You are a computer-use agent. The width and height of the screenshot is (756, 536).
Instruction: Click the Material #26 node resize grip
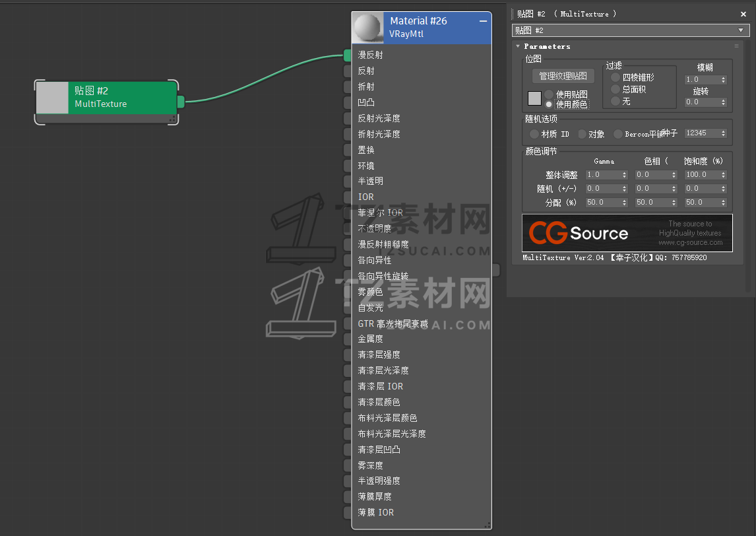tap(488, 525)
